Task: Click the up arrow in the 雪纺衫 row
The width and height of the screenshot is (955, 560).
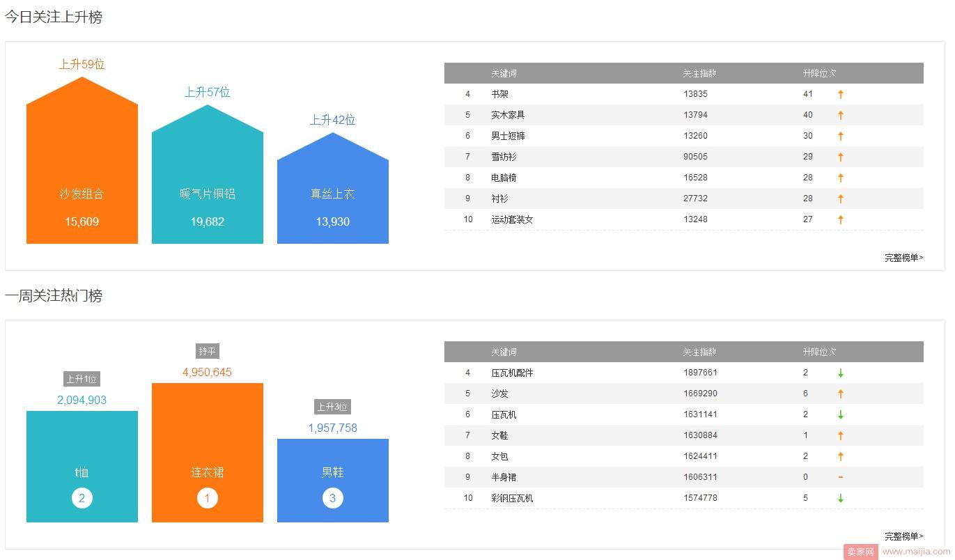Action: pos(841,157)
